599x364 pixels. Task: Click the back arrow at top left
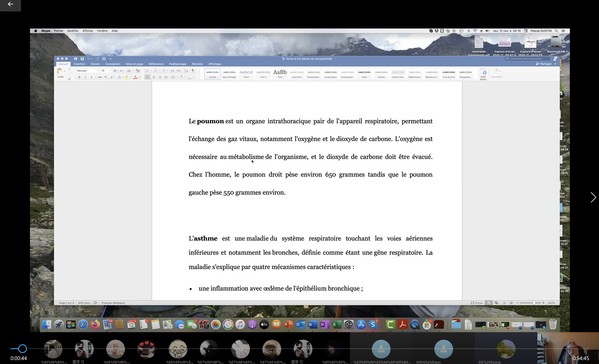pos(10,5)
